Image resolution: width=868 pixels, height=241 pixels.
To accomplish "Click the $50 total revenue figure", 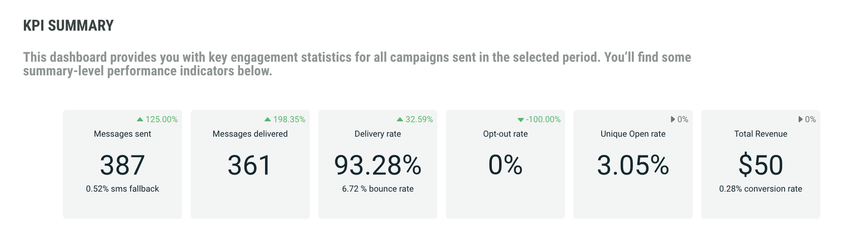I will pyautogui.click(x=760, y=165).
